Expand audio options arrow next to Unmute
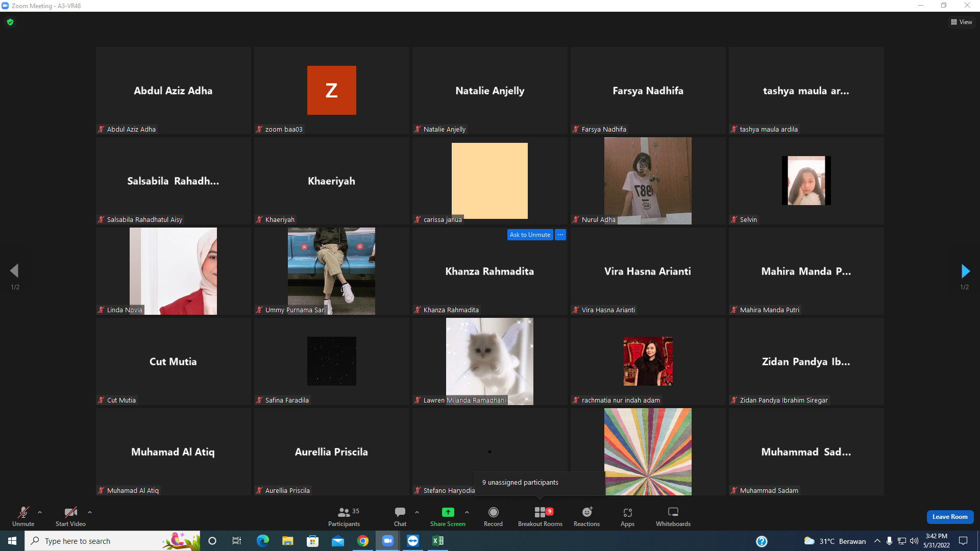 [x=40, y=512]
